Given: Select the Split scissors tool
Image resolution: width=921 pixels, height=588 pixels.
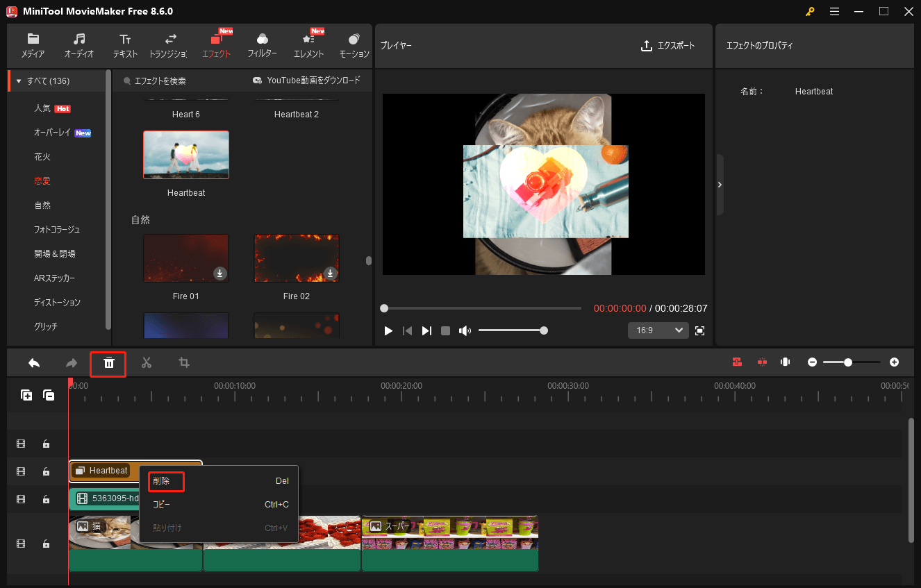Looking at the screenshot, I should click(x=147, y=362).
